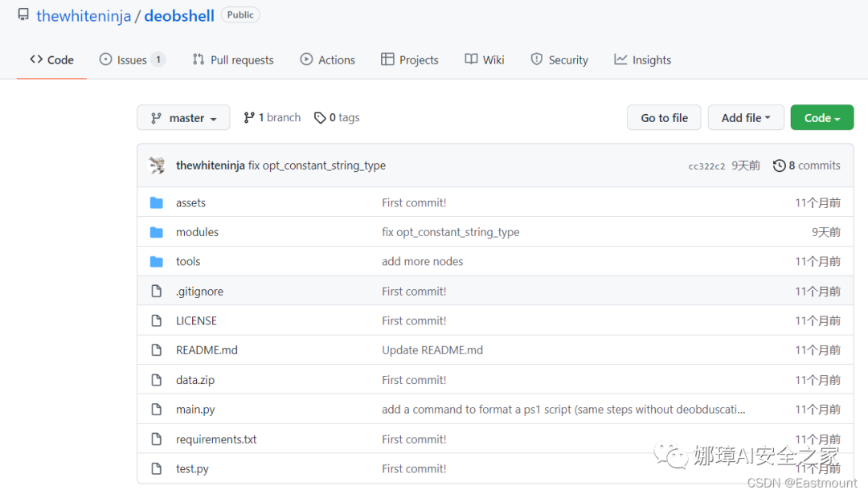Open the test.py file

[x=192, y=469]
